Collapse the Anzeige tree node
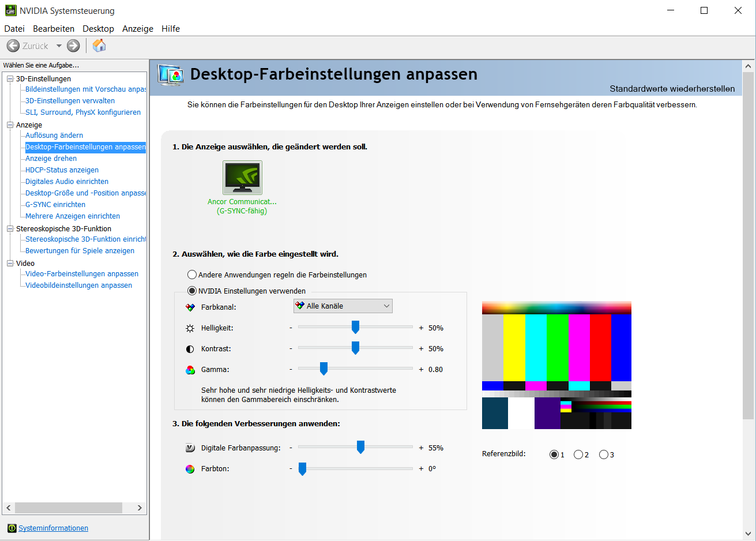756x541 pixels. [10, 125]
